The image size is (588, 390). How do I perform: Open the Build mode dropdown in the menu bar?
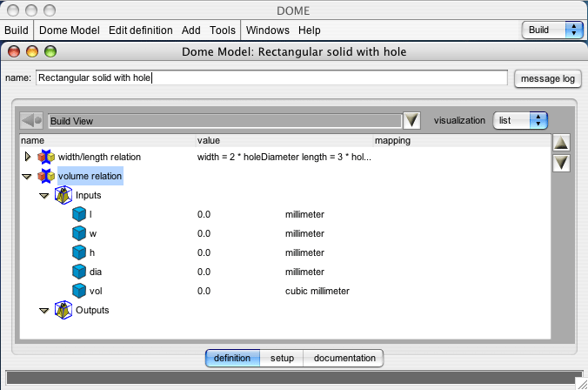point(552,30)
